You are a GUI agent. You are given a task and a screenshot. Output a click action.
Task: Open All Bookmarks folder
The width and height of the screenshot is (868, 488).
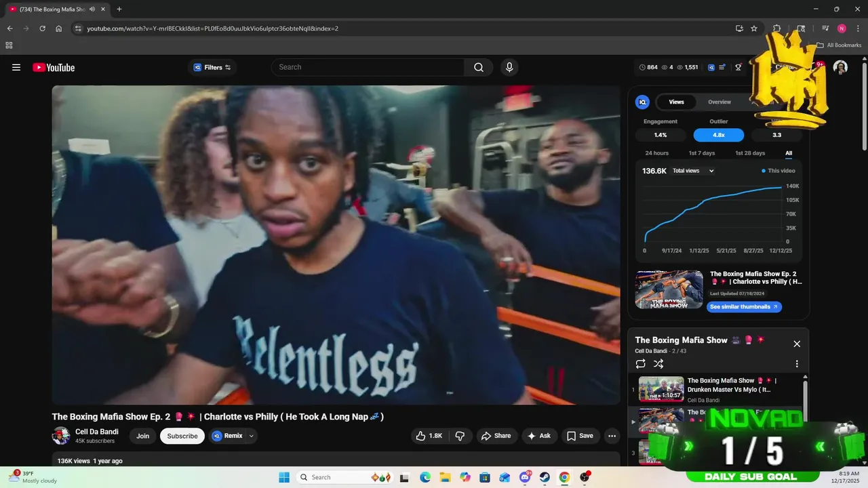click(x=838, y=45)
